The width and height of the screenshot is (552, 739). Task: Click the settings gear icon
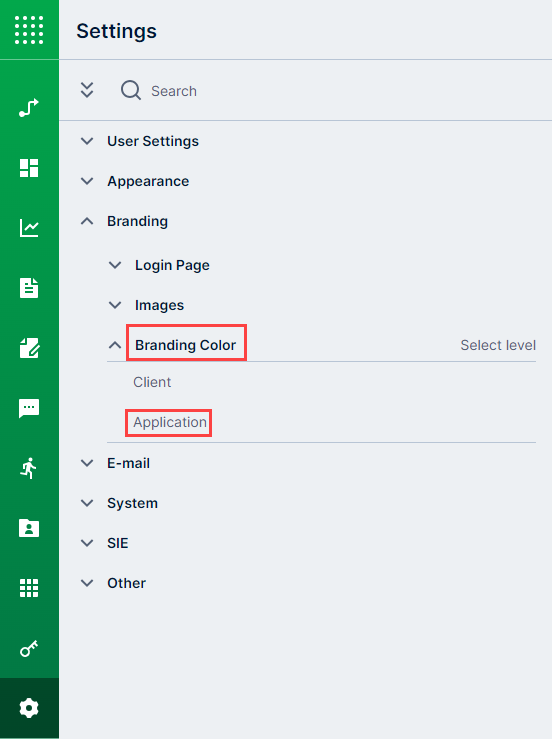(29, 708)
